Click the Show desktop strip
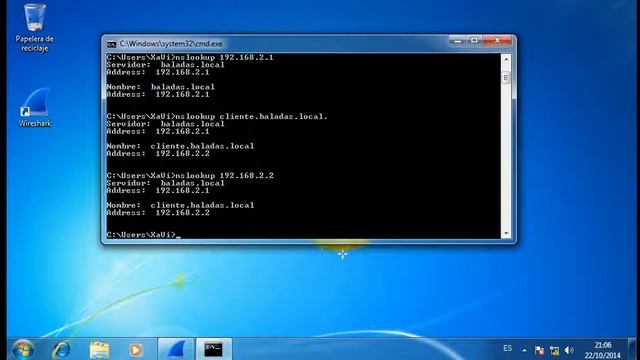Screen dimensions: 640x360 pyautogui.click(x=632, y=349)
